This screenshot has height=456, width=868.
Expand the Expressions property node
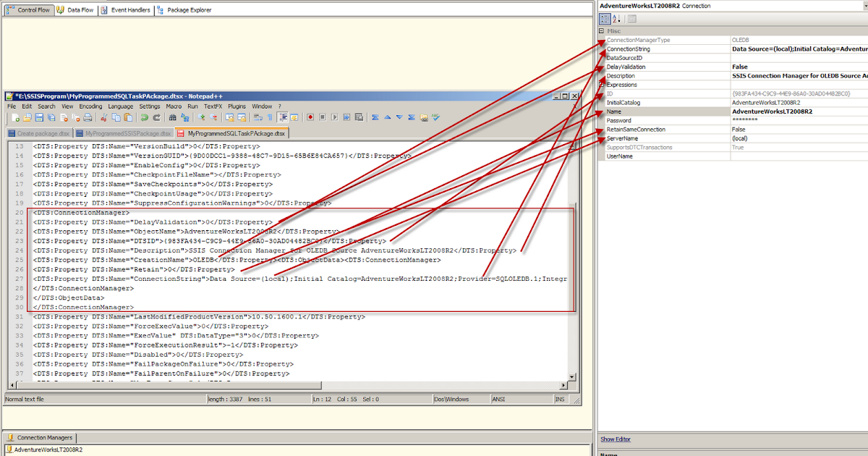point(602,85)
